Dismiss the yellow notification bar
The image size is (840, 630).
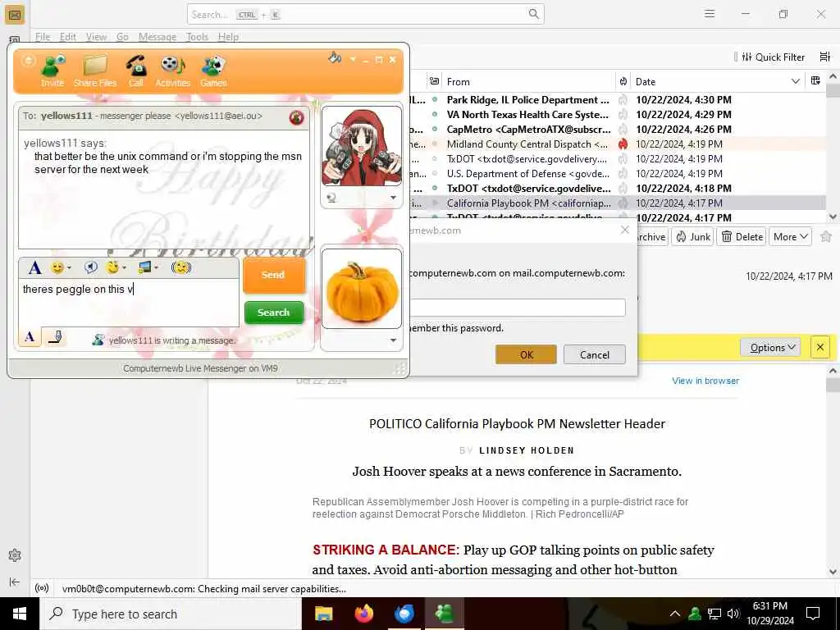pyautogui.click(x=819, y=347)
